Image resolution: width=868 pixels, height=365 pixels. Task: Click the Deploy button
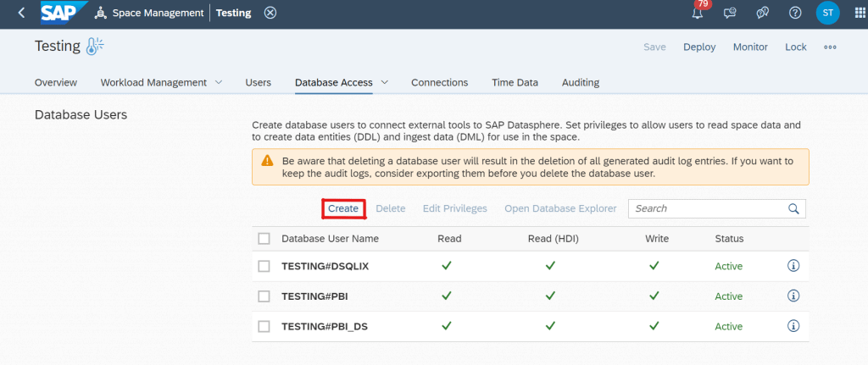point(699,47)
